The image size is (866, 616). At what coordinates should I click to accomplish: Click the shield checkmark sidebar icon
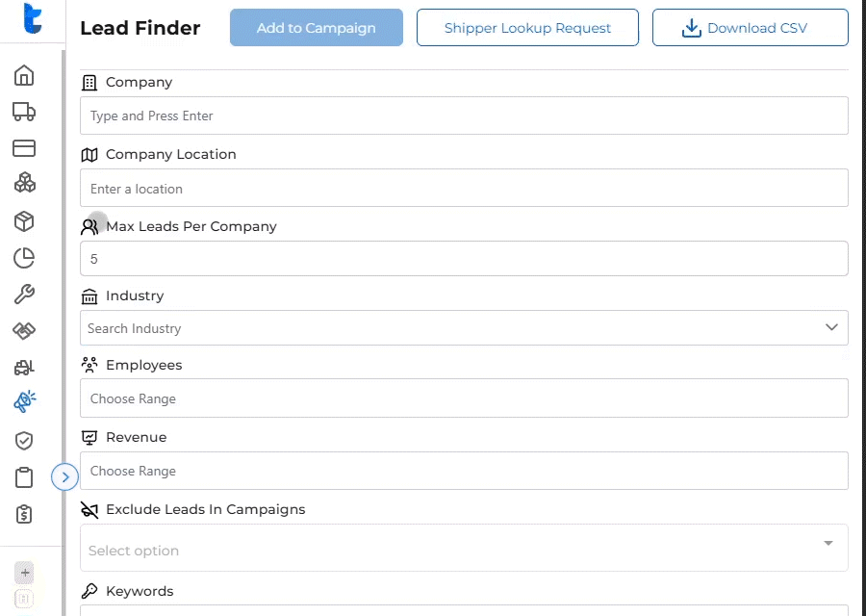24,441
